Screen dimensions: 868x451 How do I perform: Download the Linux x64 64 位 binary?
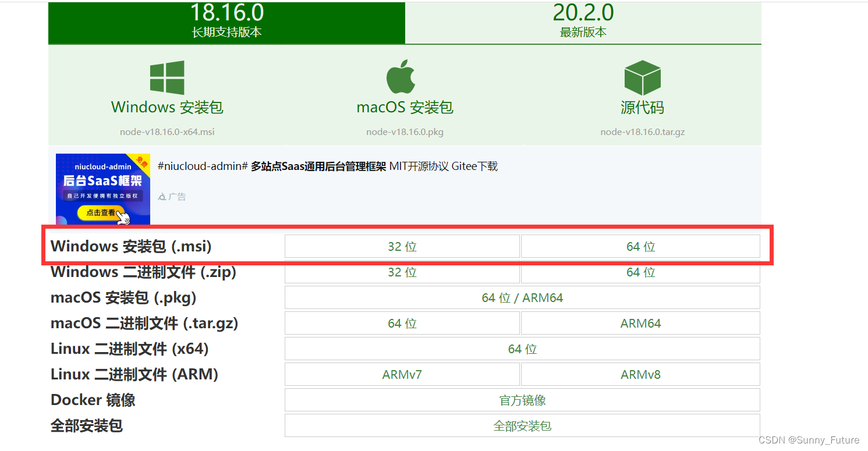point(522,349)
